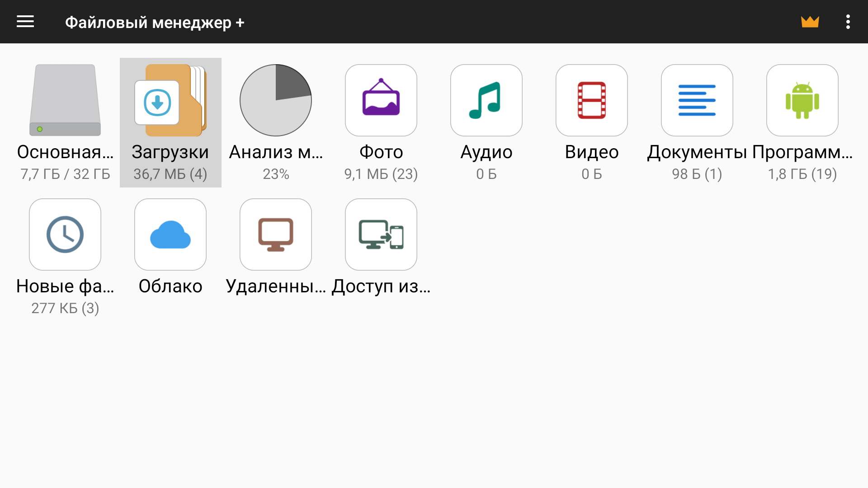The width and height of the screenshot is (868, 488).
Task: Click the 'Новые фа…' label text
Action: point(65,286)
